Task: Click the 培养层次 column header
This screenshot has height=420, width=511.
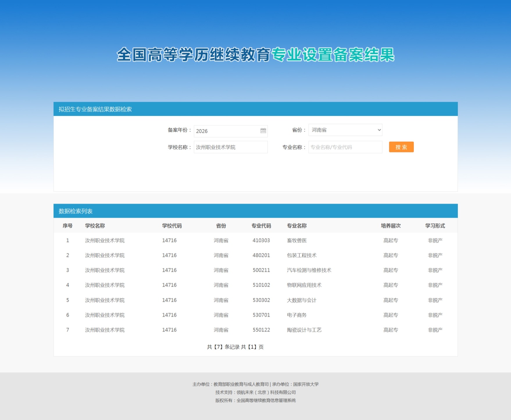Action: click(391, 226)
